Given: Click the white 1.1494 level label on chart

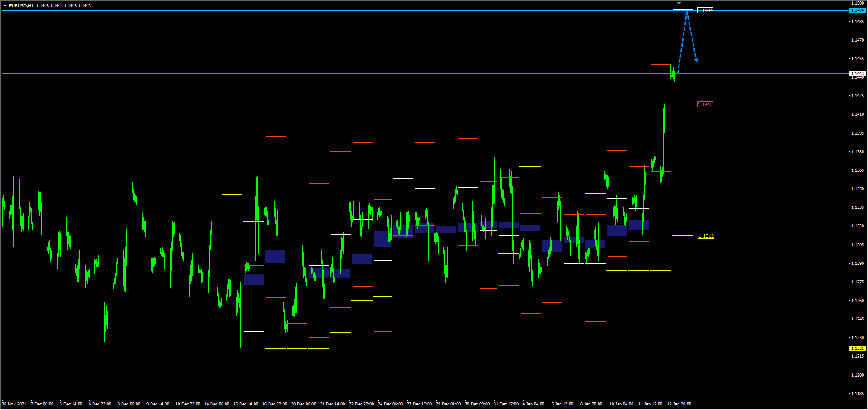Looking at the screenshot, I should tap(705, 10).
